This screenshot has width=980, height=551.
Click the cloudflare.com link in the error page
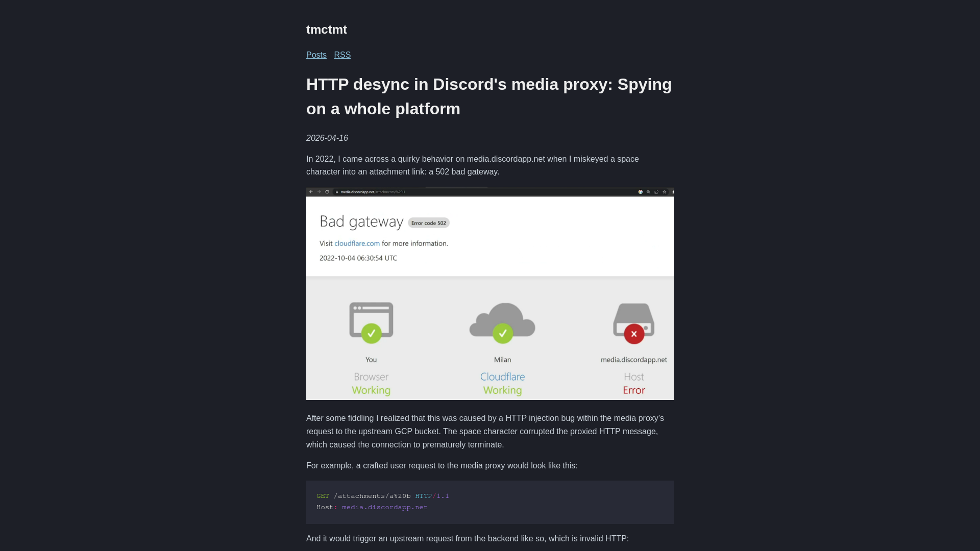click(357, 243)
